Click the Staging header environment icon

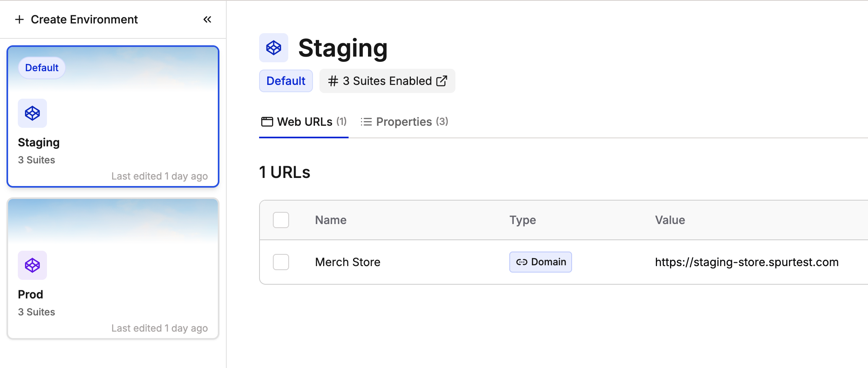pyautogui.click(x=274, y=48)
